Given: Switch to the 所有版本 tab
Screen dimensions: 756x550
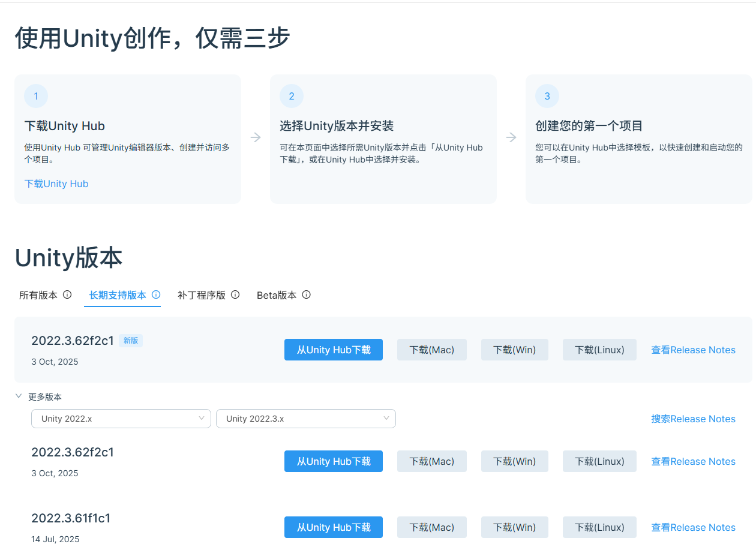Looking at the screenshot, I should click(38, 294).
